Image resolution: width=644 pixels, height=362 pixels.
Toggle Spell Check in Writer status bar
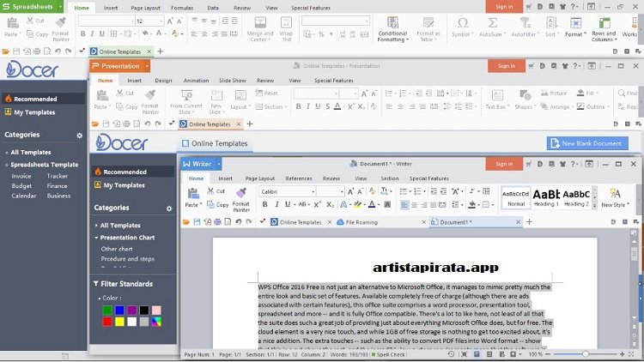click(388, 354)
